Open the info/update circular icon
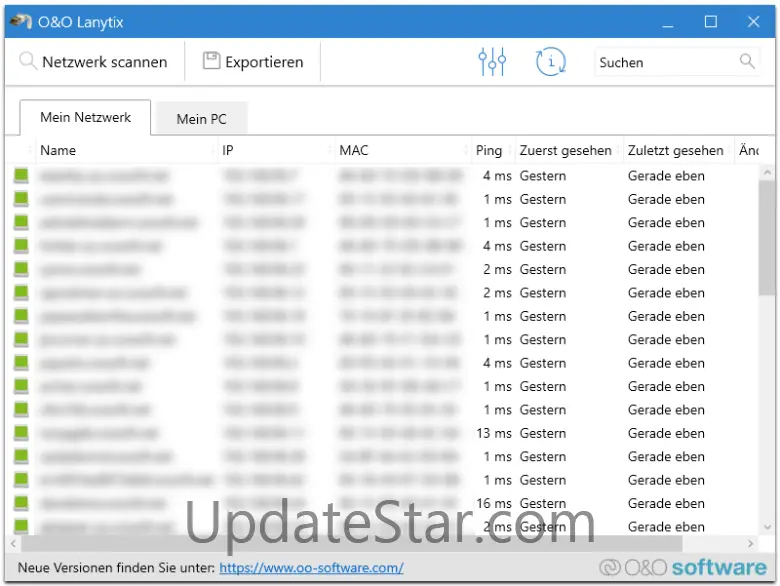The height and width of the screenshot is (586, 780). click(x=550, y=62)
